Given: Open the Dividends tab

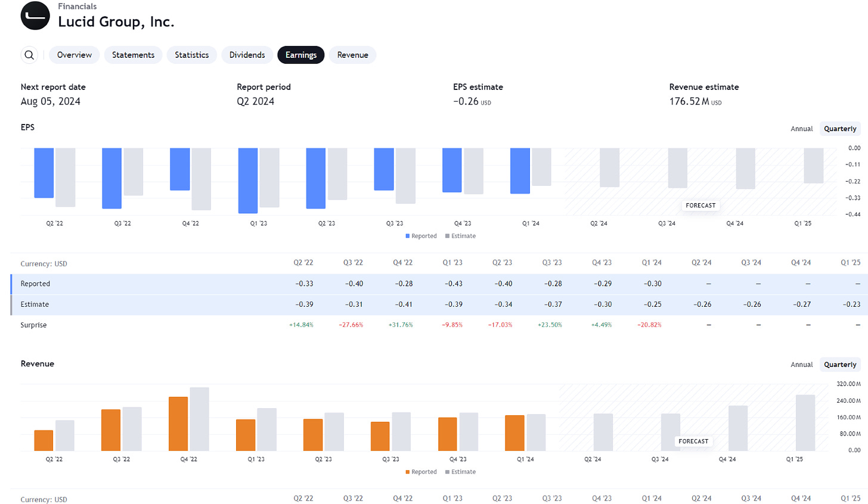Looking at the screenshot, I should click(x=247, y=55).
